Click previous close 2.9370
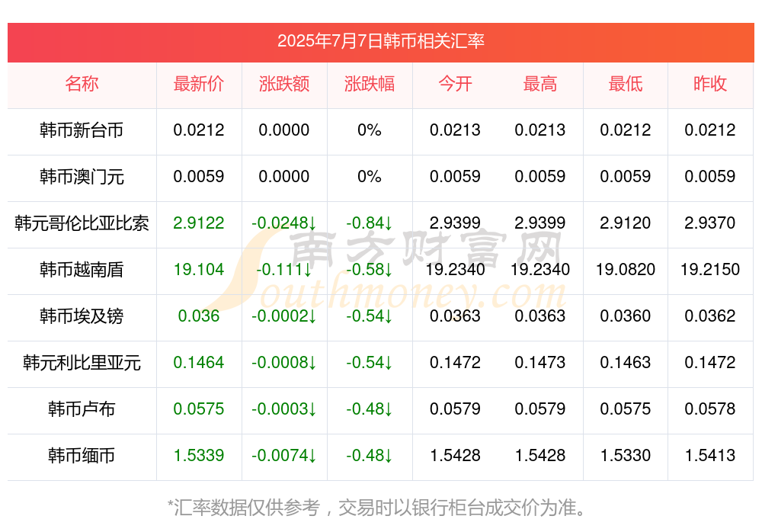This screenshot has height=532, width=762. click(710, 223)
